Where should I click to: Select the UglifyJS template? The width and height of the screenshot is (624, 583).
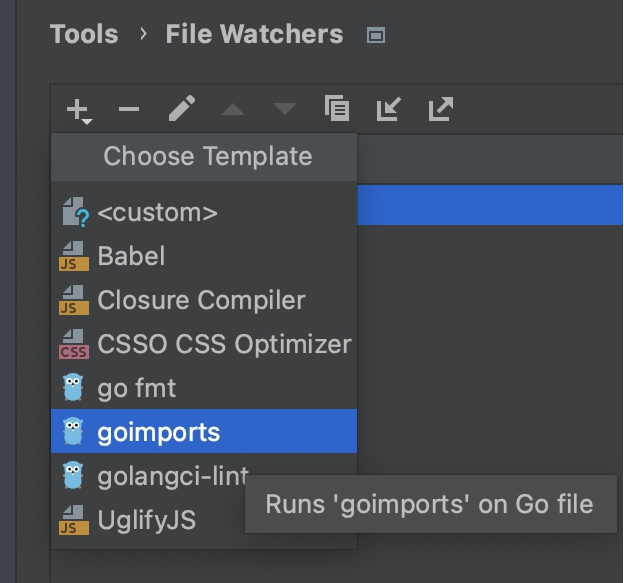[147, 520]
